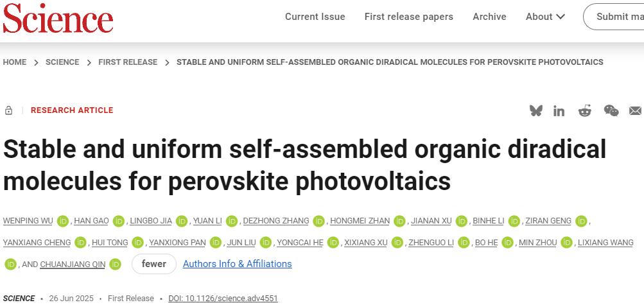Open the DOI 10.1126/science.adv4551 link
The width and height of the screenshot is (644, 305).
click(x=223, y=299)
